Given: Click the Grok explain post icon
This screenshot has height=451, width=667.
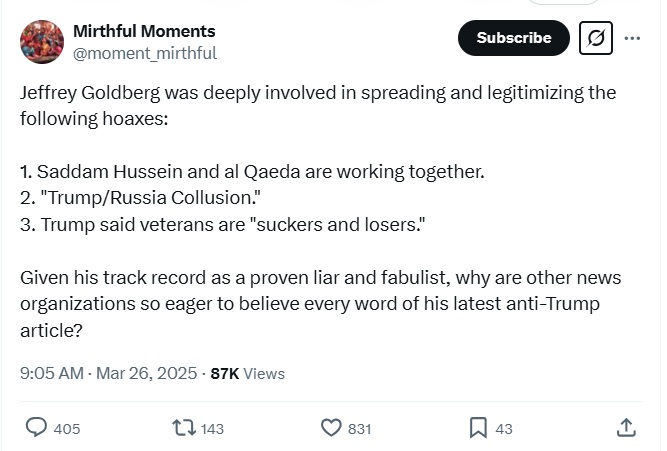Looking at the screenshot, I should [596, 38].
